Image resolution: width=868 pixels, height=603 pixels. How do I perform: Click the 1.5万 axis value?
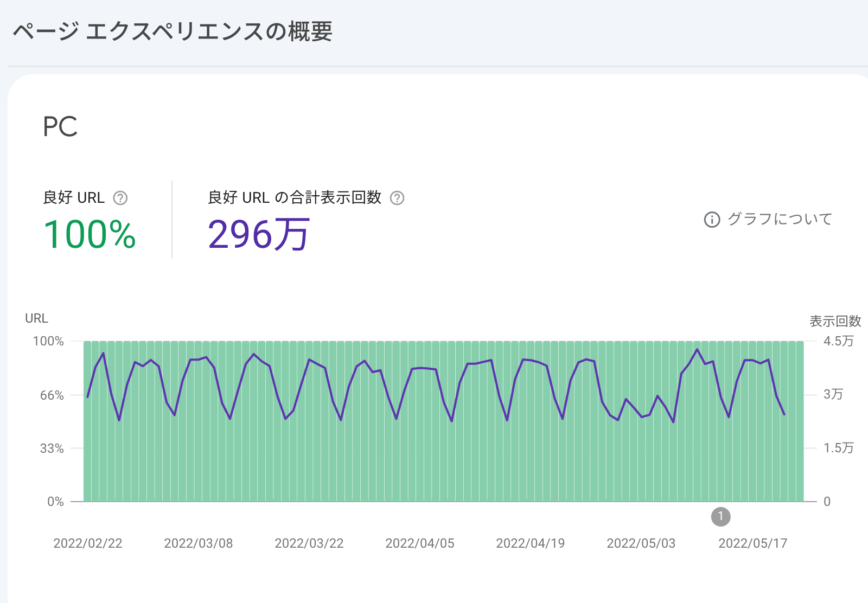point(839,448)
